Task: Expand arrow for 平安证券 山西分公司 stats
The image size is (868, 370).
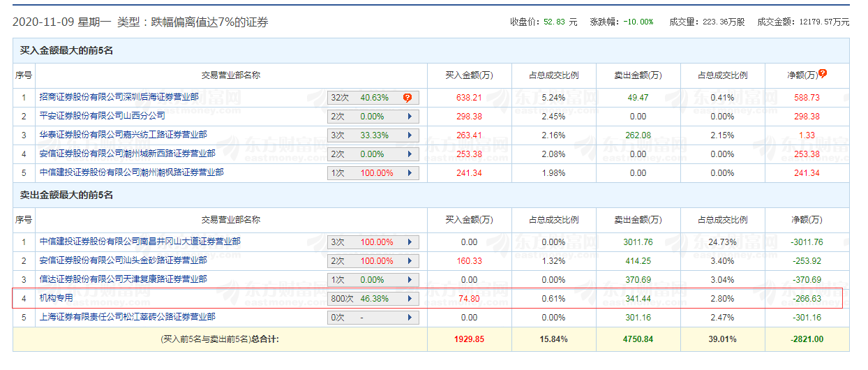Action: 409,117
